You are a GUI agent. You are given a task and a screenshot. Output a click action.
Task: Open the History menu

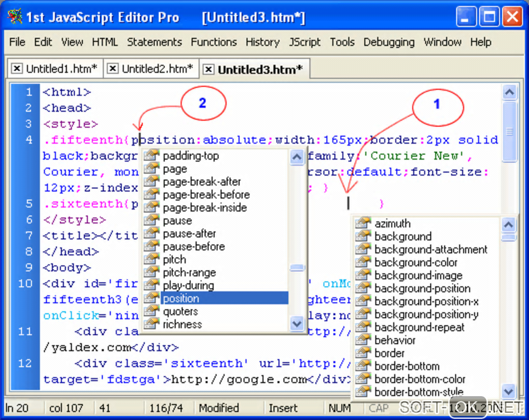tap(262, 42)
